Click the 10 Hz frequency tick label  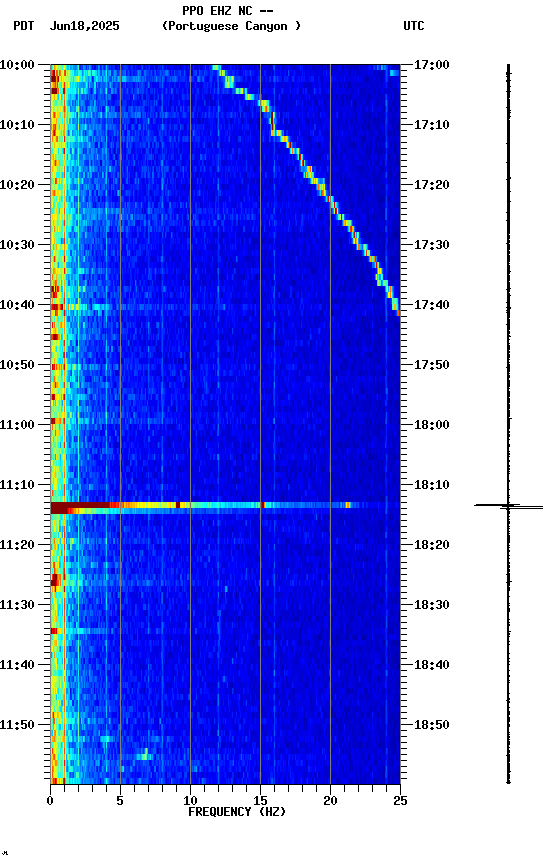[x=190, y=801]
